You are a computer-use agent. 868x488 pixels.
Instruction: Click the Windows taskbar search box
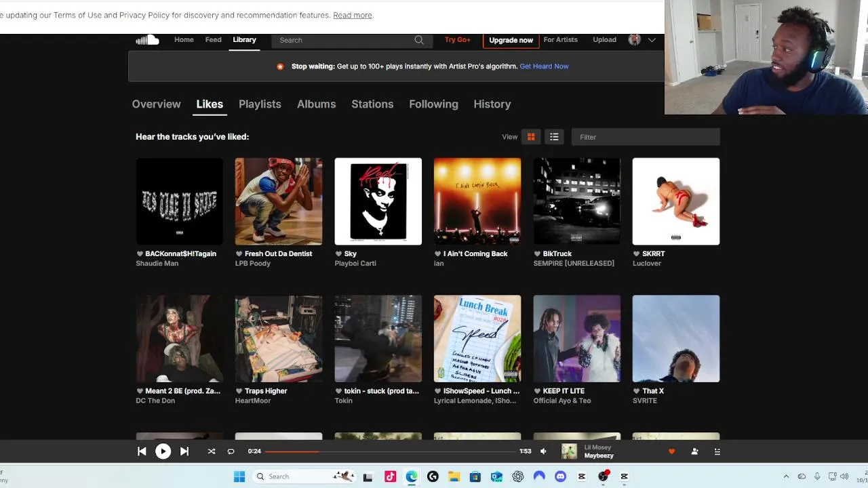click(x=304, y=477)
